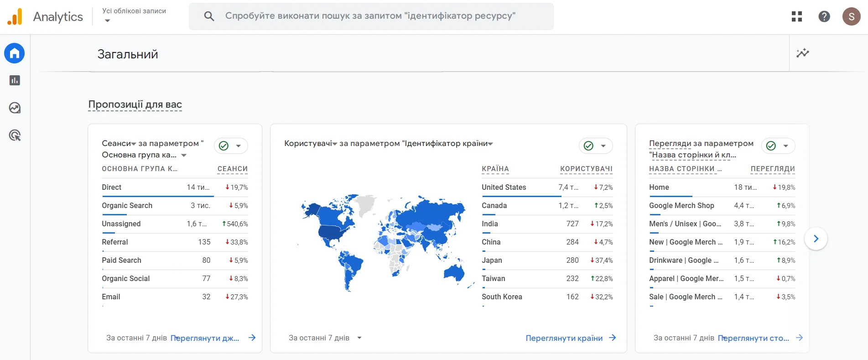The width and height of the screenshot is (868, 360).
Task: Open the Advertising icon in sidebar
Action: 15,135
